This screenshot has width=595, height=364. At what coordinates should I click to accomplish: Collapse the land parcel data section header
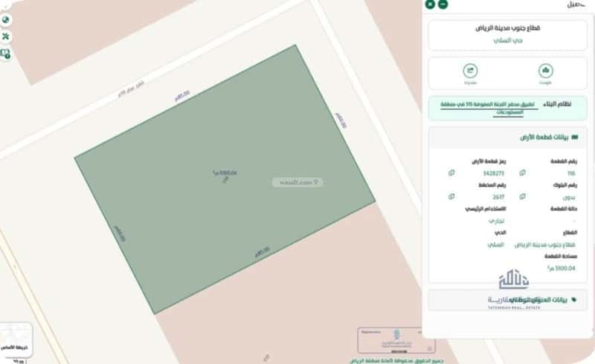(x=507, y=137)
